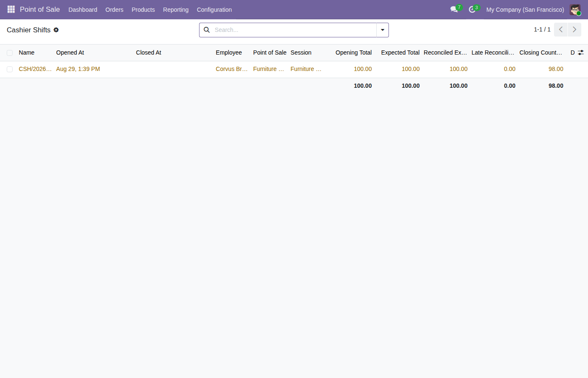Focus the Search input field
This screenshot has height=378, width=588.
pyautogui.click(x=294, y=30)
